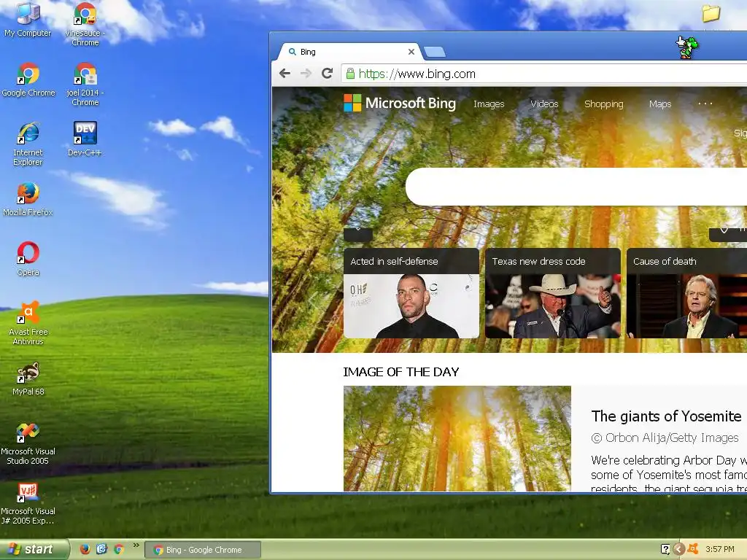Open Bing Videos

544,104
